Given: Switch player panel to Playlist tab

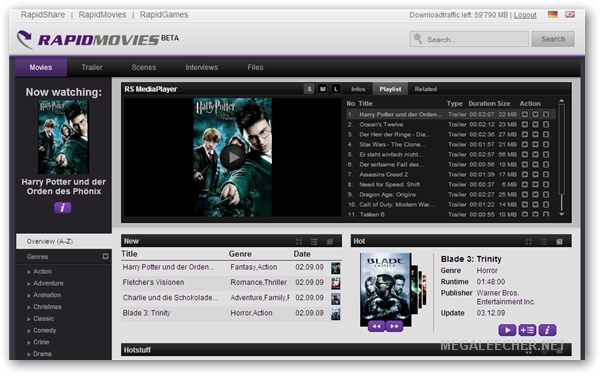Looking at the screenshot, I should (390, 89).
